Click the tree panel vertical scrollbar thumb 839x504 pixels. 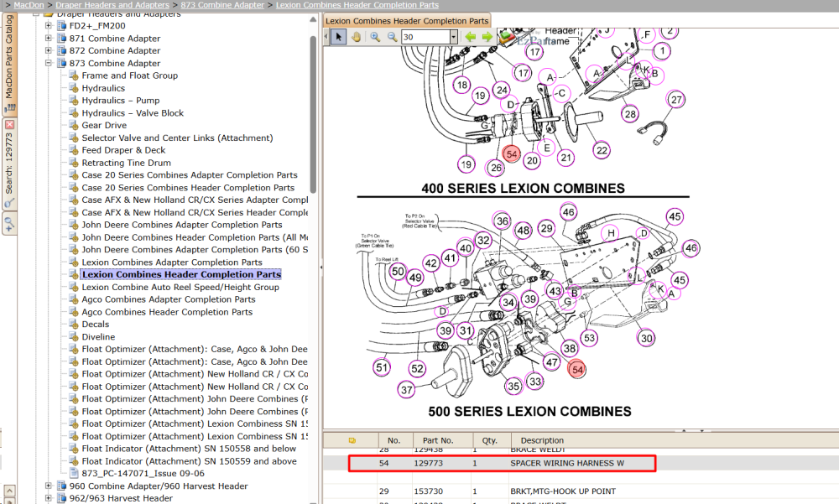point(313,113)
